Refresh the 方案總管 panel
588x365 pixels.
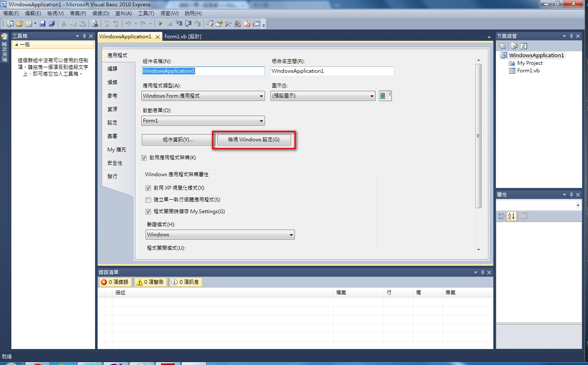(524, 46)
